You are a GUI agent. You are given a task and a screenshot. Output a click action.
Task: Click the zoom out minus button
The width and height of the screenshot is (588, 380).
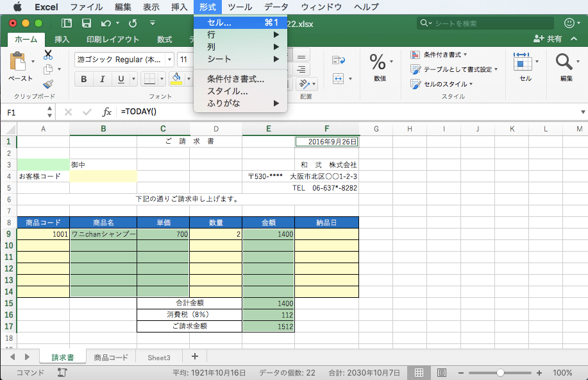461,372
